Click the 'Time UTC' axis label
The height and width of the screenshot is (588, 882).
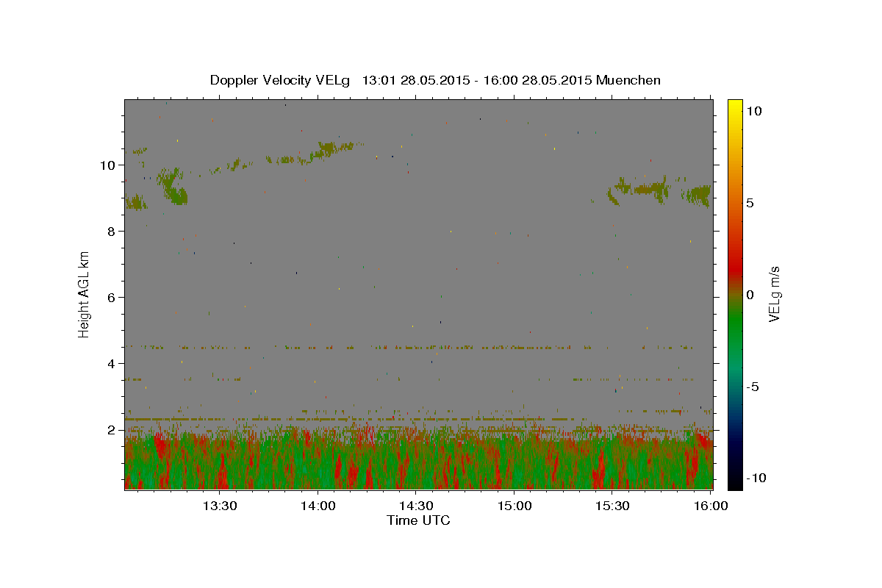418,520
